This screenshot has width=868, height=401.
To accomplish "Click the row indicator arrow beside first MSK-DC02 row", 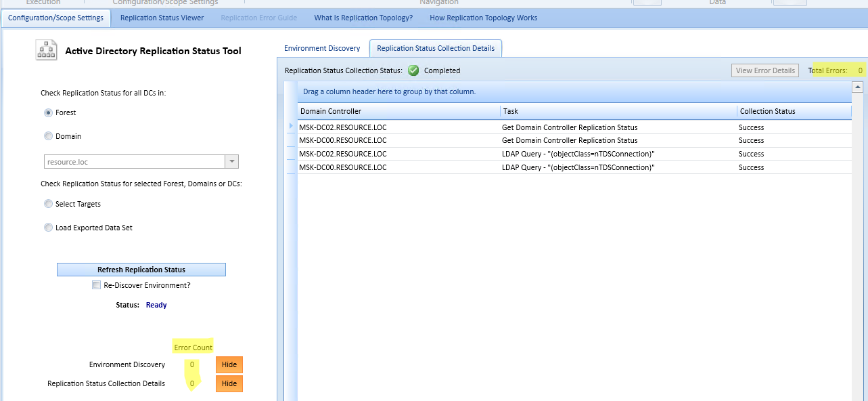I will click(x=291, y=127).
